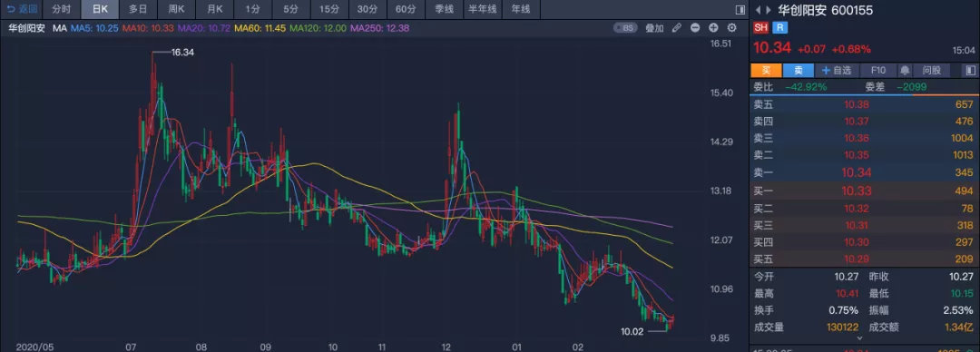Click the MA20: 10.72 indicator label
This screenshot has height=352, width=980.
point(204,28)
